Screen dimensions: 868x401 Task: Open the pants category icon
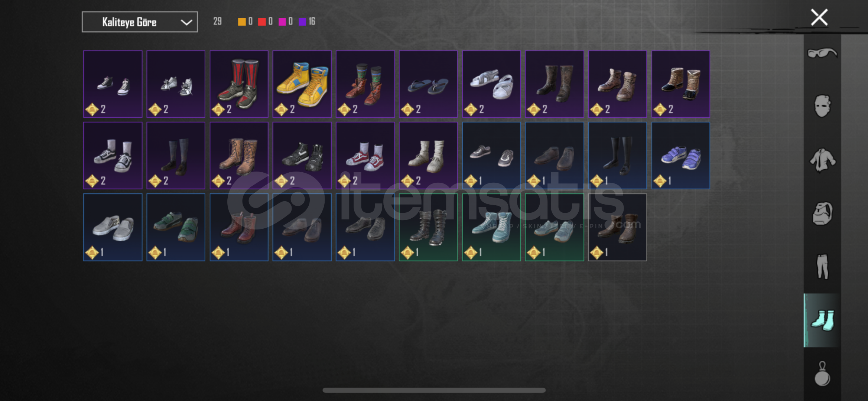[822, 266]
